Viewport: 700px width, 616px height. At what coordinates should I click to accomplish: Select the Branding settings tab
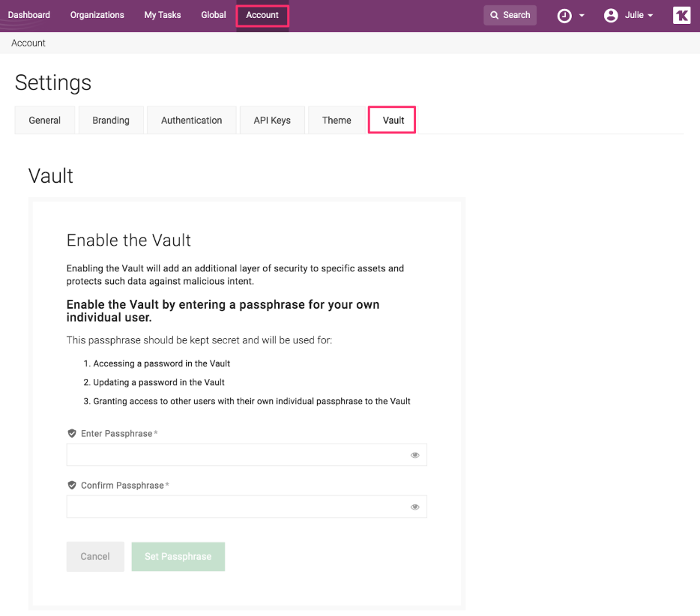pos(111,120)
